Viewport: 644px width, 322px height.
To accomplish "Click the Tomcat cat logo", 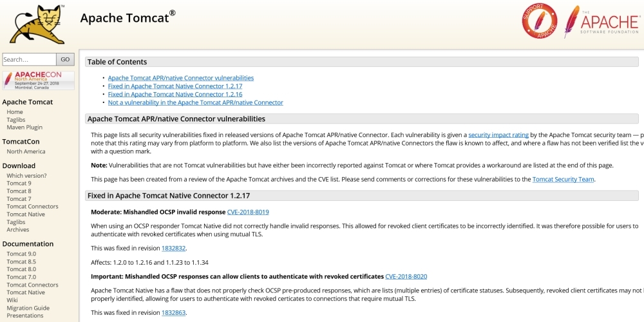I will click(37, 24).
